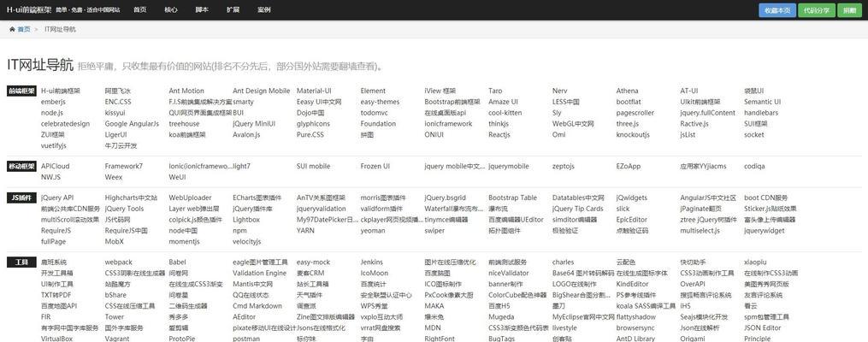This screenshot has width=868, height=342.
Task: Visit the Element framework link
Action: [x=373, y=91]
